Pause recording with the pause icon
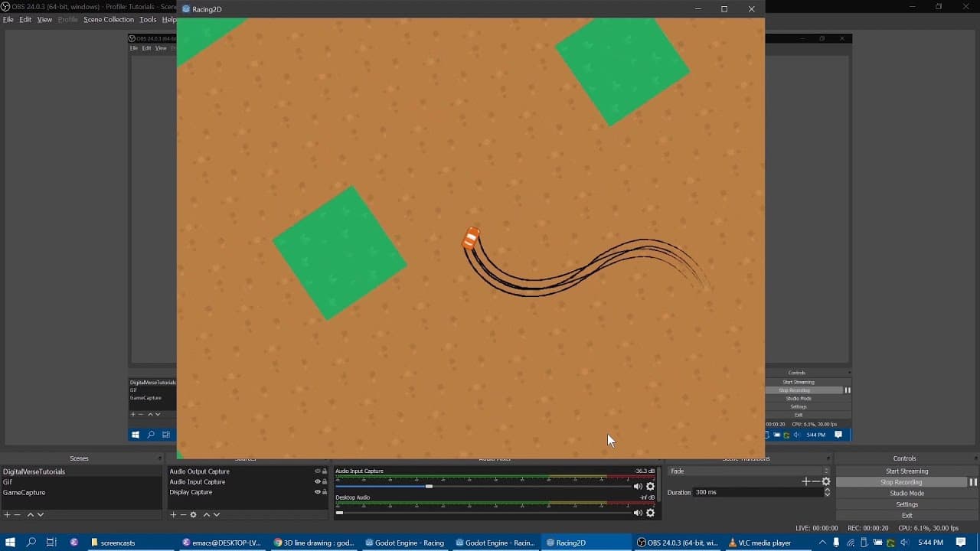This screenshot has height=551, width=980. tap(974, 482)
